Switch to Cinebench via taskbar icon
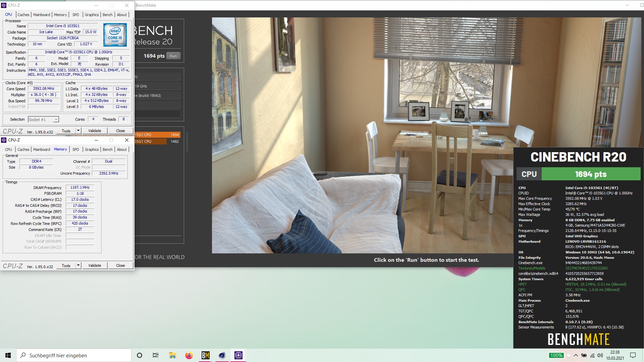The height and width of the screenshot is (362, 644). pos(222,355)
